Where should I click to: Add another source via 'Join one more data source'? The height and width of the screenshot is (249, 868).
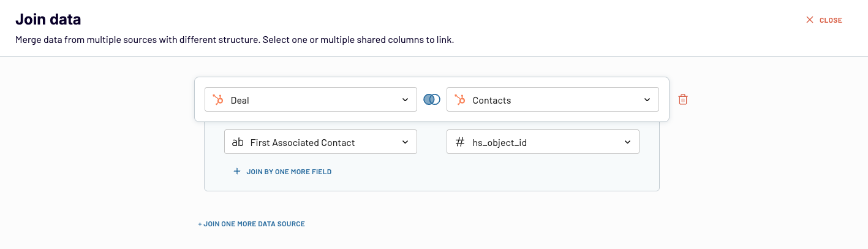(251, 224)
